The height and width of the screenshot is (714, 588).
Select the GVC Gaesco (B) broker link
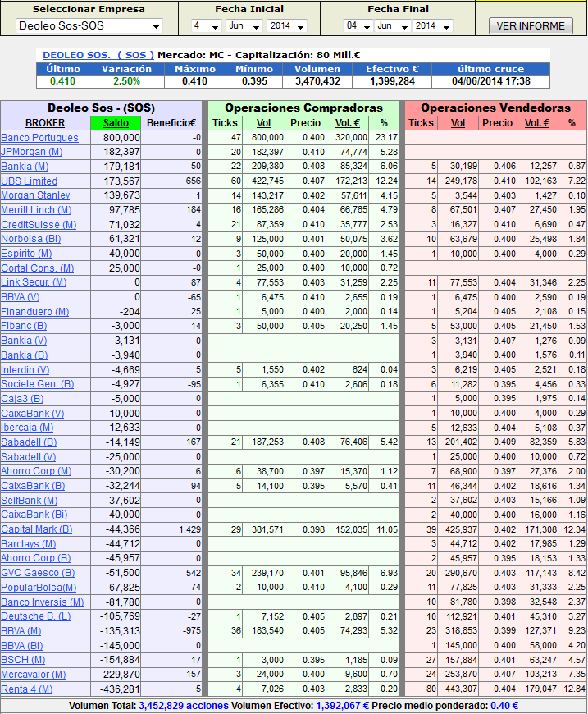[x=38, y=573]
